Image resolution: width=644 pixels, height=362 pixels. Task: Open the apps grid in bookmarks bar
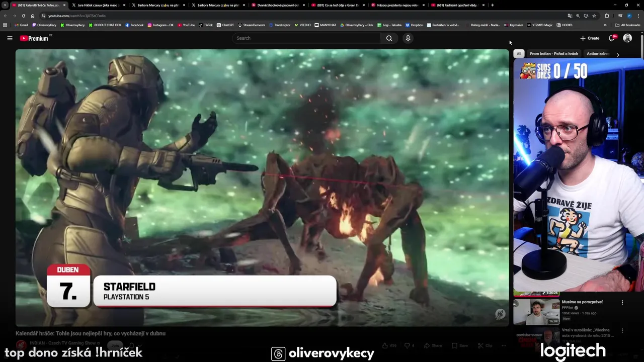tap(5, 25)
